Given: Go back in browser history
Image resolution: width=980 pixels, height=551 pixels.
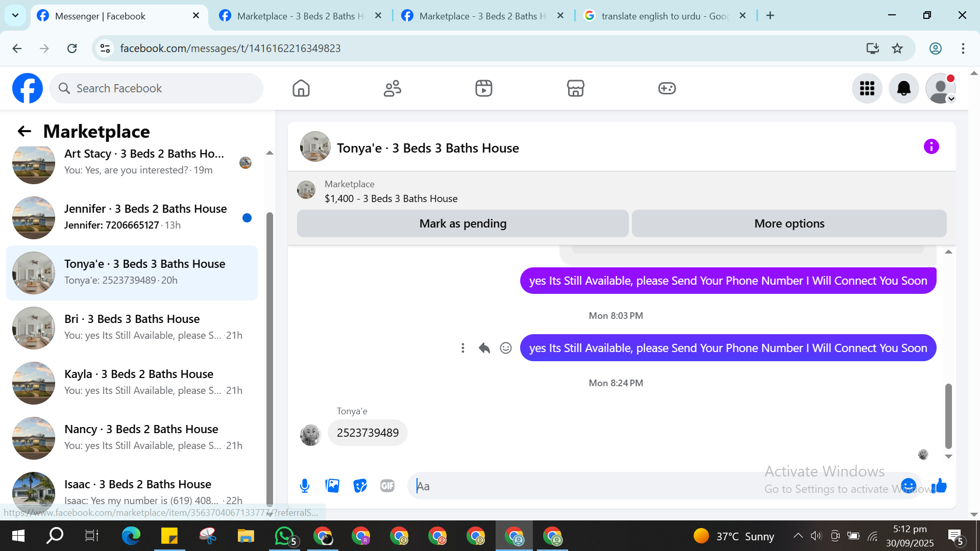Looking at the screenshot, I should click(x=17, y=48).
